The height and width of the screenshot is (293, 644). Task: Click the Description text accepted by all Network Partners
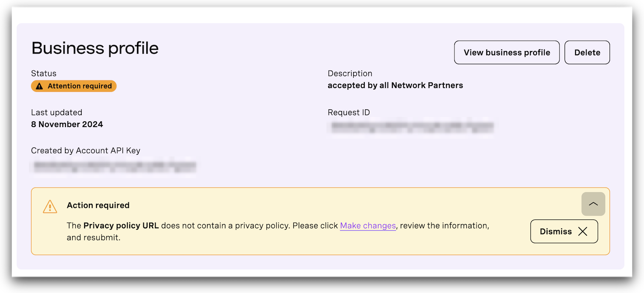(395, 85)
